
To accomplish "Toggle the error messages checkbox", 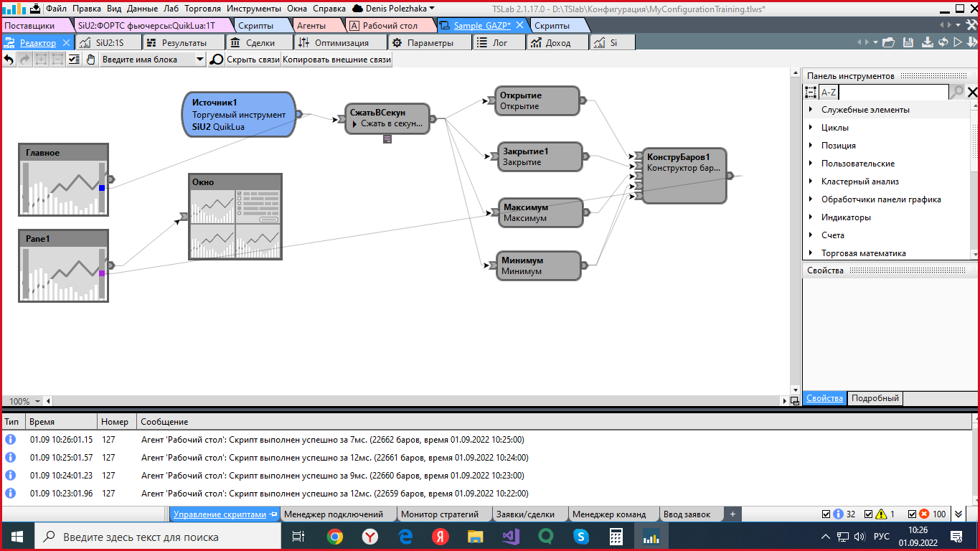I will (x=912, y=514).
